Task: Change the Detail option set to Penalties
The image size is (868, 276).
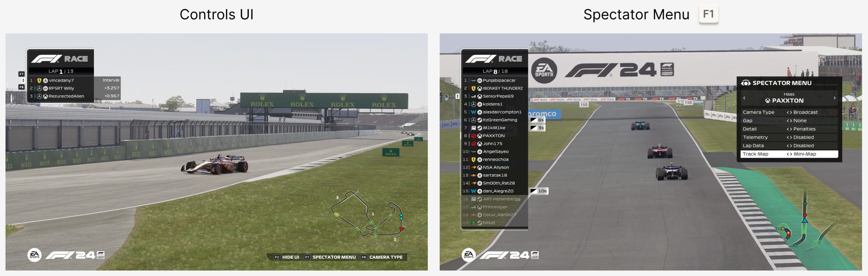Action: (x=801, y=129)
